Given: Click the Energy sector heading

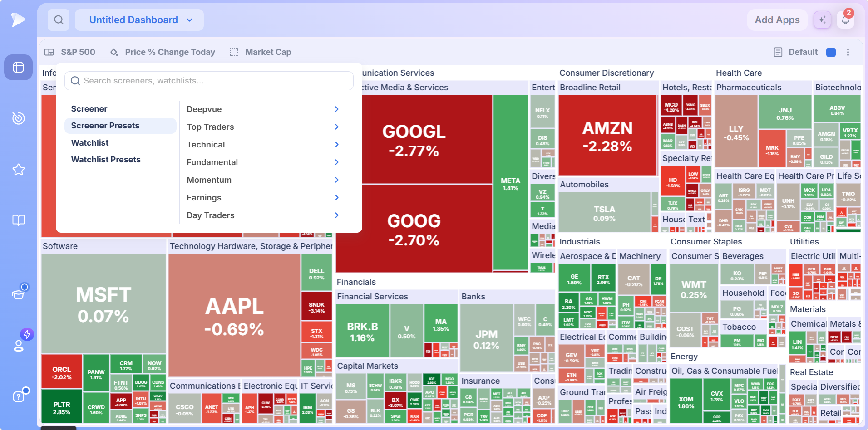Looking at the screenshot, I should coord(684,357).
